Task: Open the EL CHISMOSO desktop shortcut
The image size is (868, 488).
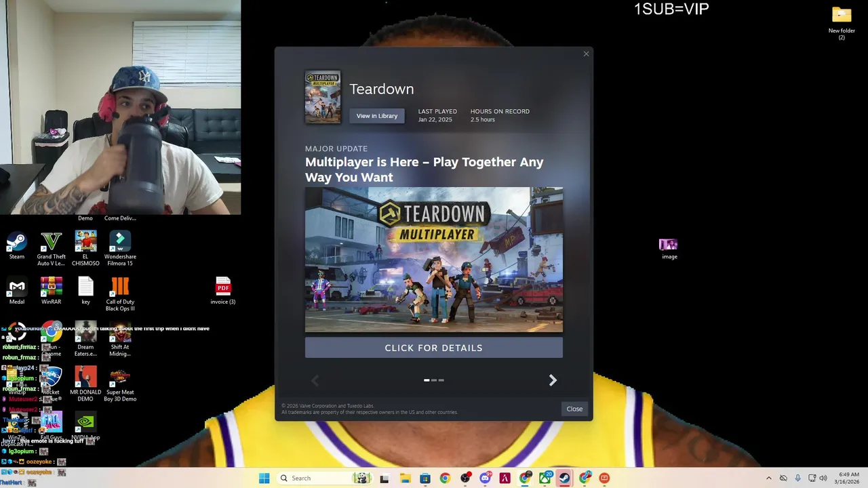Action: tap(85, 249)
